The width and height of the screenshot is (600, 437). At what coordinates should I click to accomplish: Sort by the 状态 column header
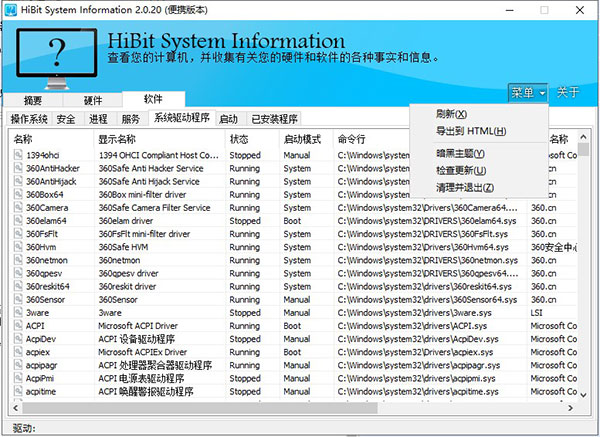(x=252, y=139)
